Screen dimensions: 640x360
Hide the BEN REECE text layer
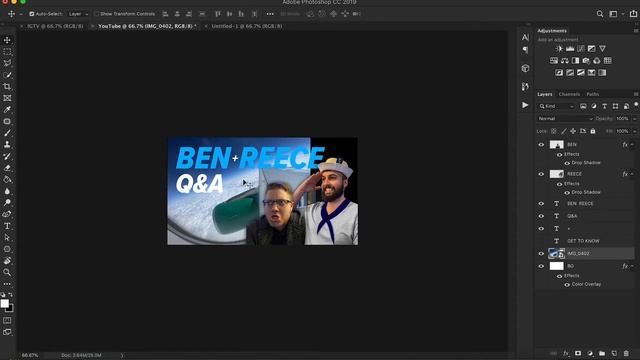point(541,203)
